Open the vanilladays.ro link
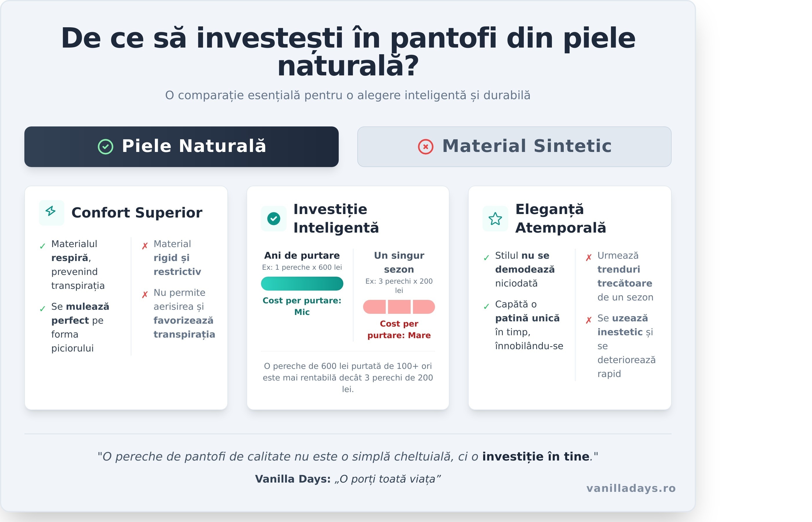812x522 pixels. click(x=631, y=488)
